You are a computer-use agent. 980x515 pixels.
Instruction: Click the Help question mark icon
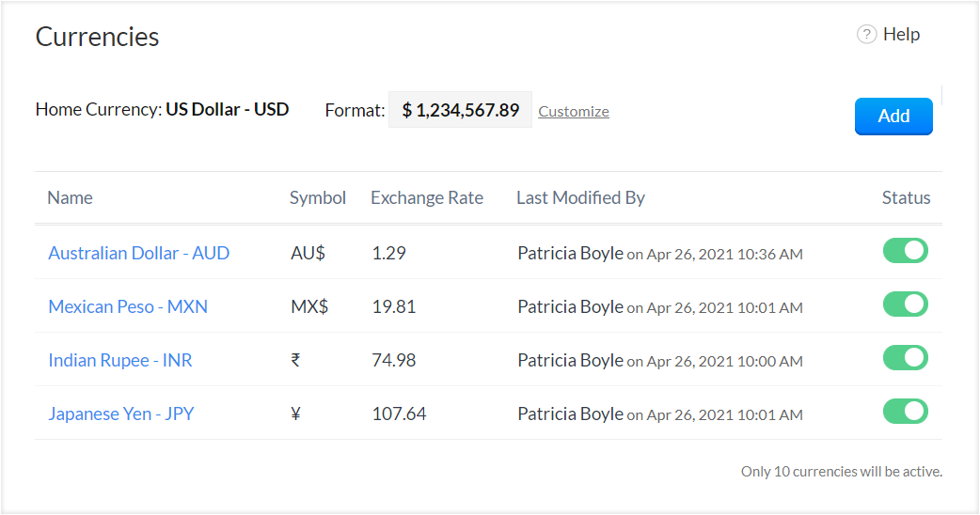pos(866,35)
